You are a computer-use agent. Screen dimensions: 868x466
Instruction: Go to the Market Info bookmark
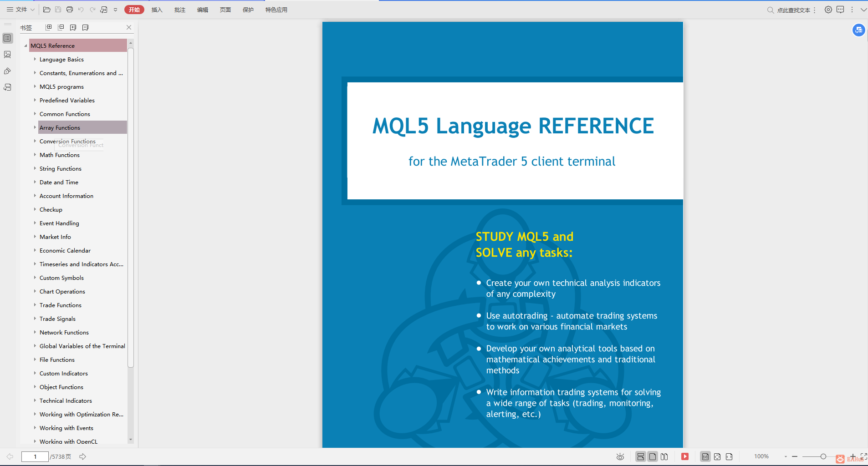point(55,237)
